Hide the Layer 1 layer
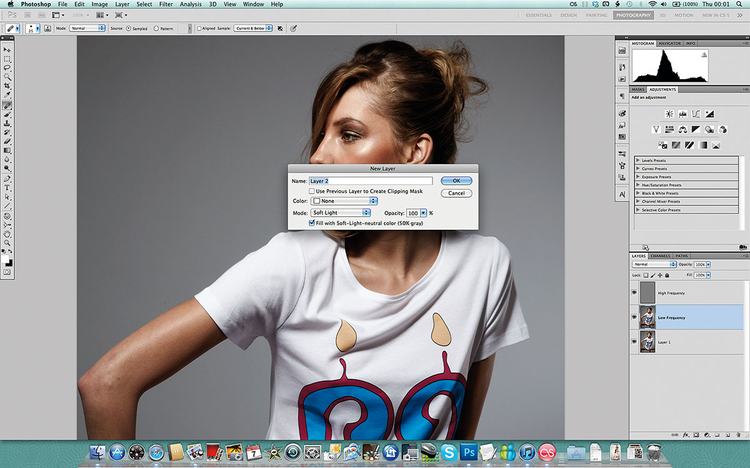Screen dimensions: 750x468 (634, 342)
